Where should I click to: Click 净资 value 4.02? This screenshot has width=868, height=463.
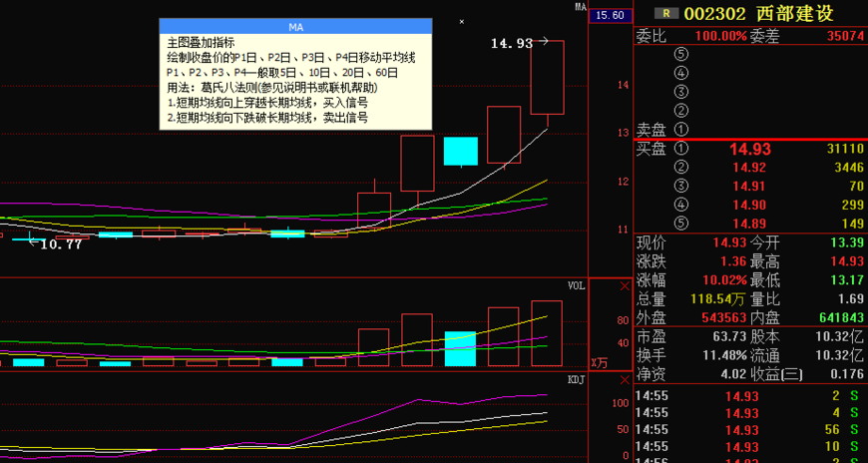click(x=733, y=374)
